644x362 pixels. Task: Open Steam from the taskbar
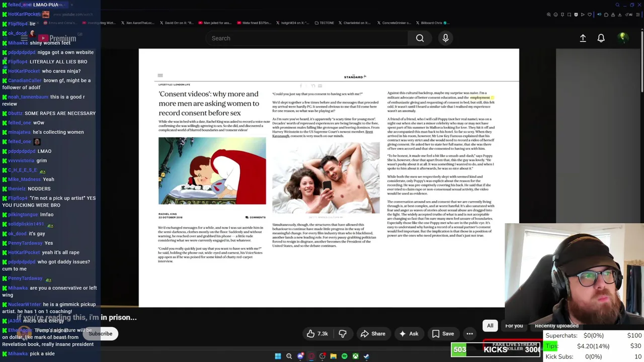coord(366,356)
